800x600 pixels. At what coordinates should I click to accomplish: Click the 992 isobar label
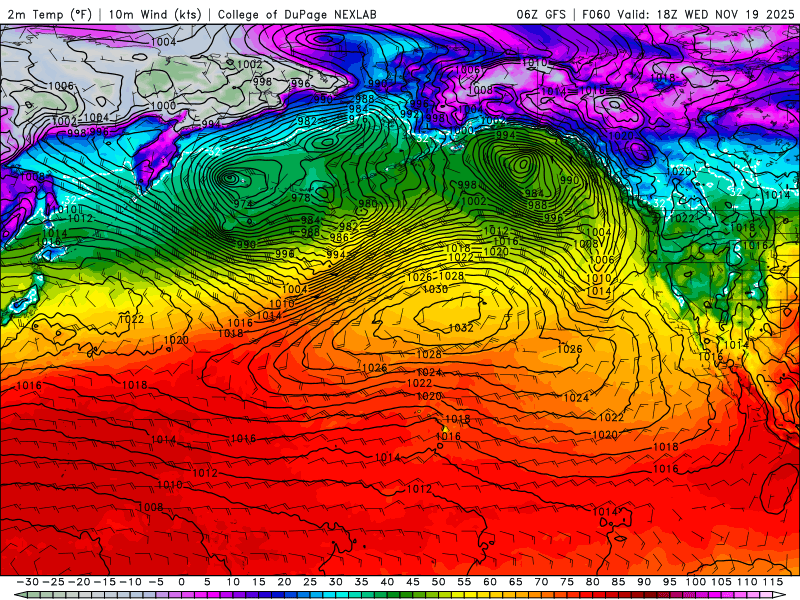coord(409,113)
